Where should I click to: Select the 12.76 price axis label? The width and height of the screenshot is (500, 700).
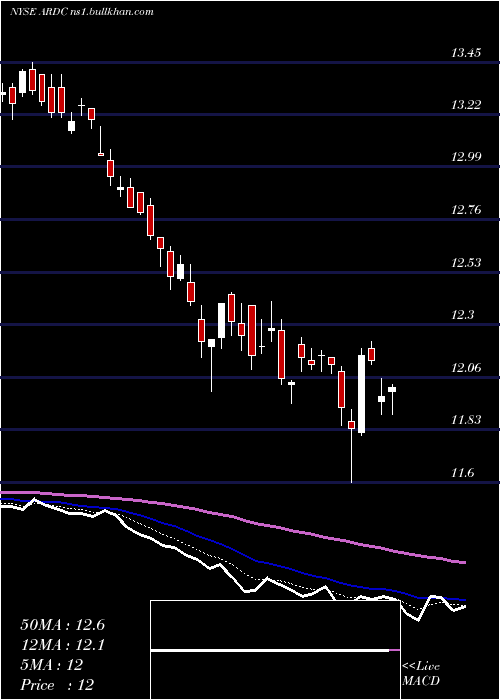[x=466, y=209]
